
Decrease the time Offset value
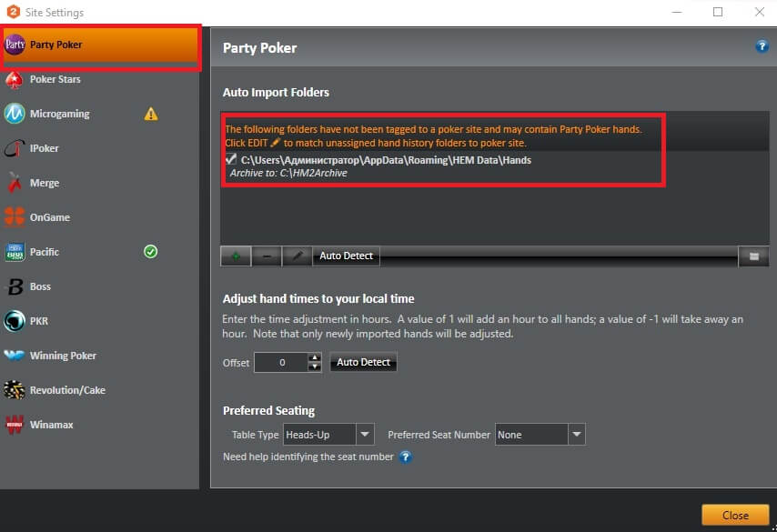point(315,367)
